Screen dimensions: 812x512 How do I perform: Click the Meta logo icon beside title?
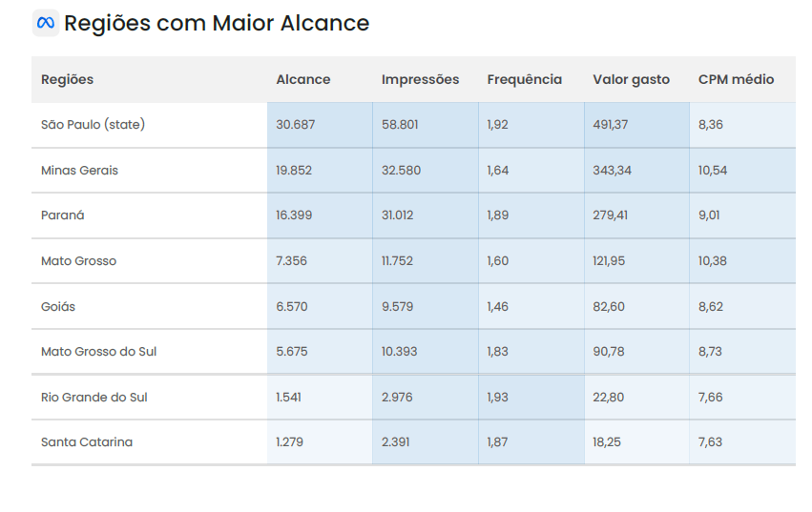45,23
